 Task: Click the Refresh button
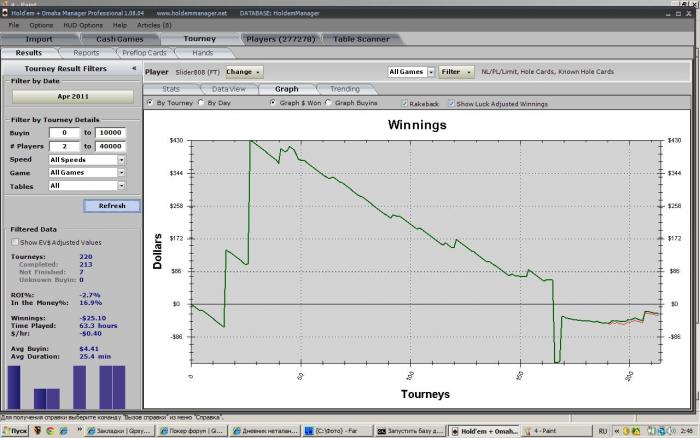point(112,206)
